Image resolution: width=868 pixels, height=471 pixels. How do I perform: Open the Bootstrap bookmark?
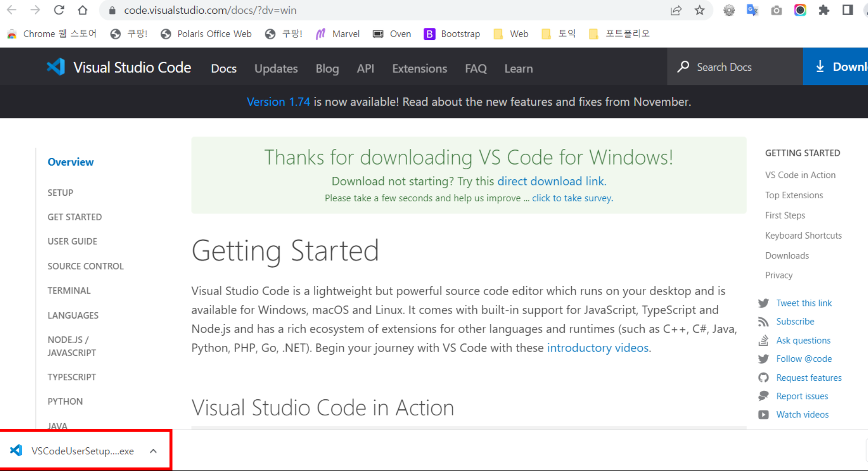pos(452,34)
